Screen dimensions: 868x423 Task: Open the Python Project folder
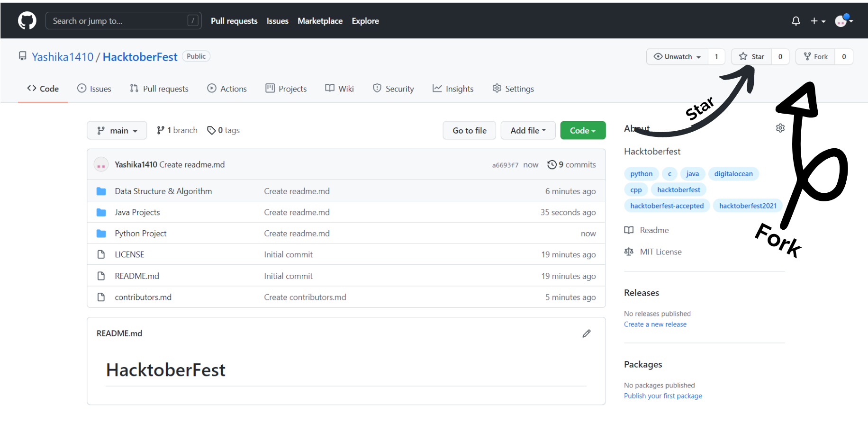[x=141, y=234]
